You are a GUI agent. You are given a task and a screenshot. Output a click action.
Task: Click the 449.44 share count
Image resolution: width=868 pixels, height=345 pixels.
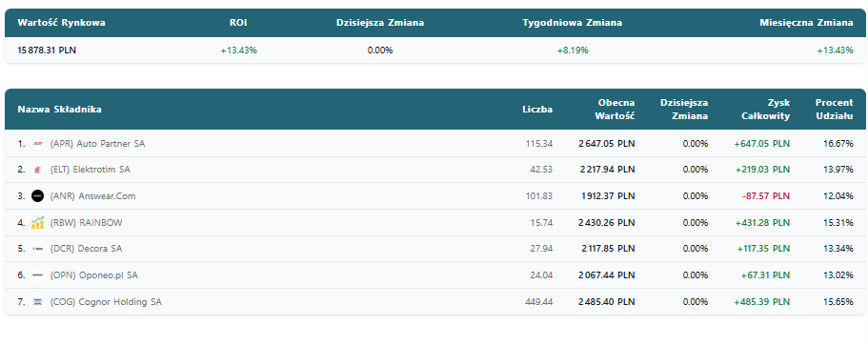(538, 302)
